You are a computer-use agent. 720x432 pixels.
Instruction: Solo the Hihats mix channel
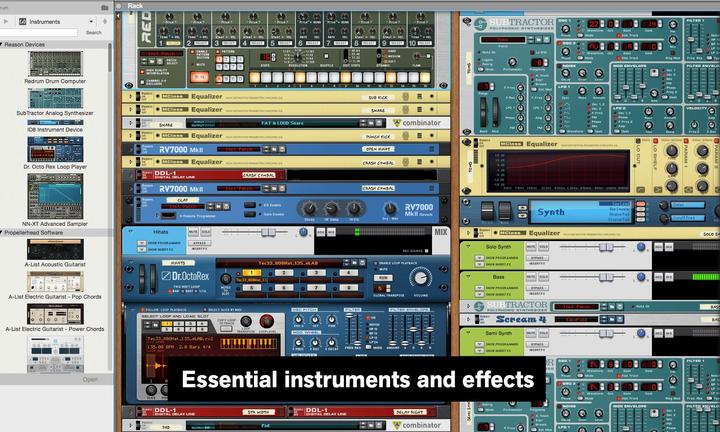tap(205, 232)
